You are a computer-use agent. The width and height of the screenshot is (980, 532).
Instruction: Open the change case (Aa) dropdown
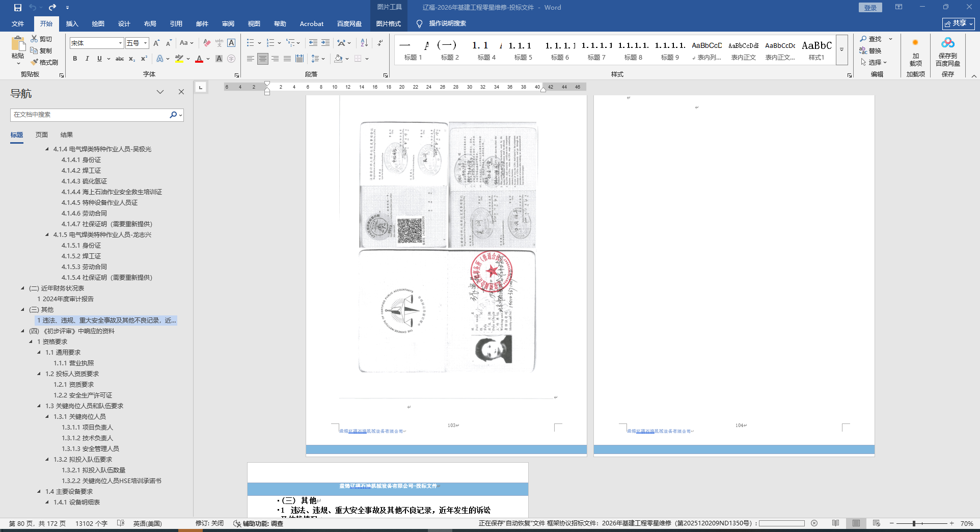tap(186, 43)
